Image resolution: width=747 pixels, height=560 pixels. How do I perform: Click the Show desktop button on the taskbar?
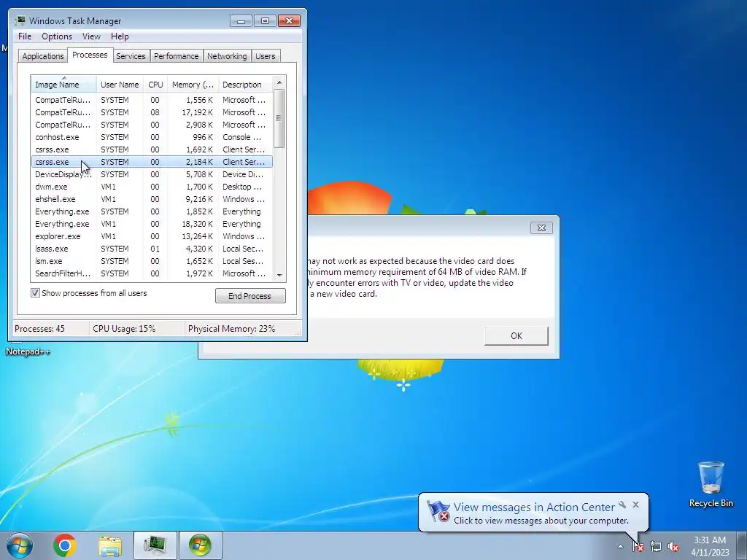742,545
